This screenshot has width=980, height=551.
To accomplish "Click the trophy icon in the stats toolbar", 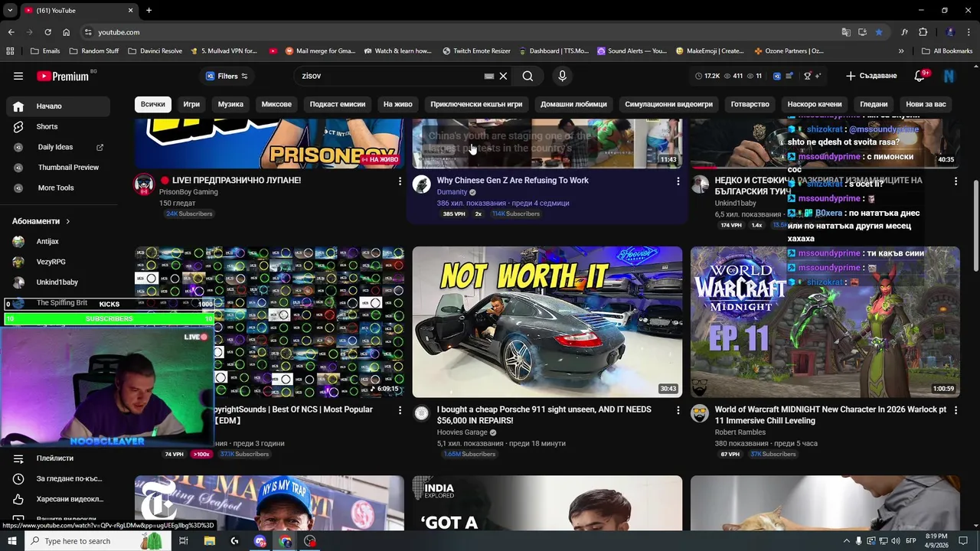I will (x=807, y=76).
